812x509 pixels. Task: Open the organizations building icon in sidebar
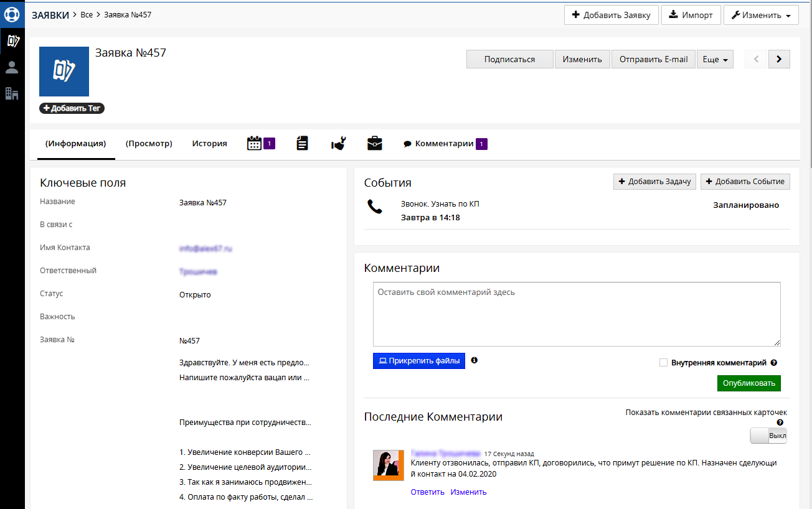coord(12,93)
